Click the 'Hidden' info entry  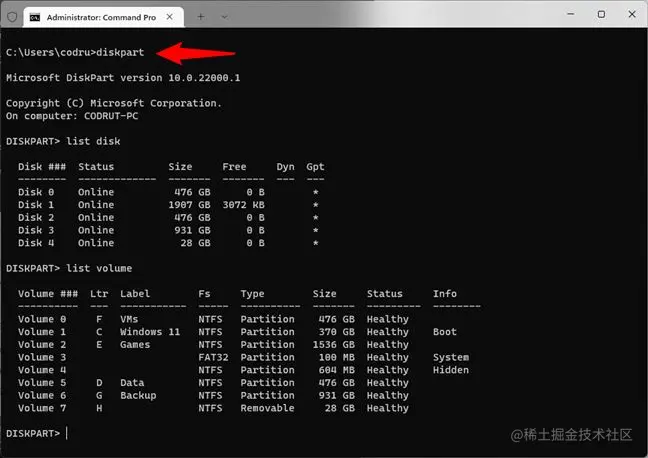pos(451,370)
